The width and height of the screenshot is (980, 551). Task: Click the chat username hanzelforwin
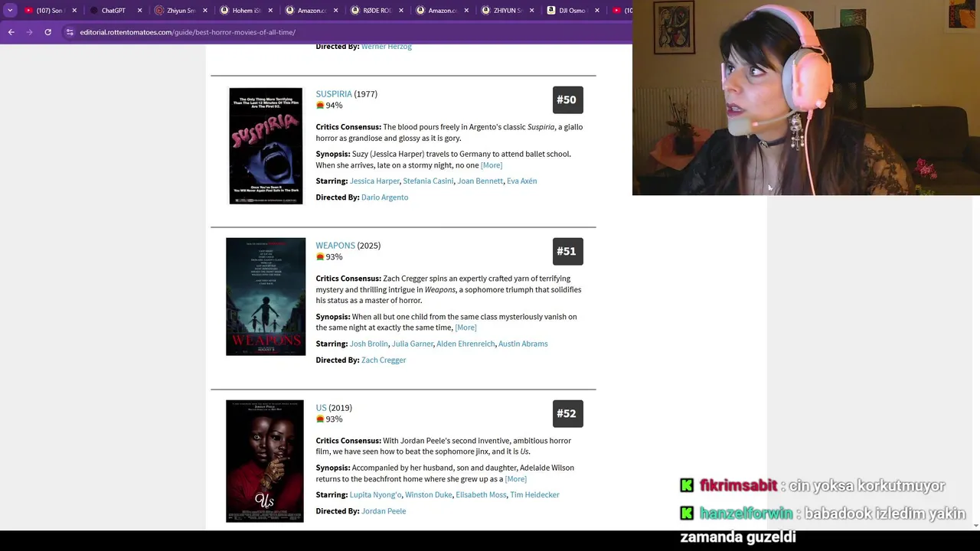pyautogui.click(x=746, y=514)
